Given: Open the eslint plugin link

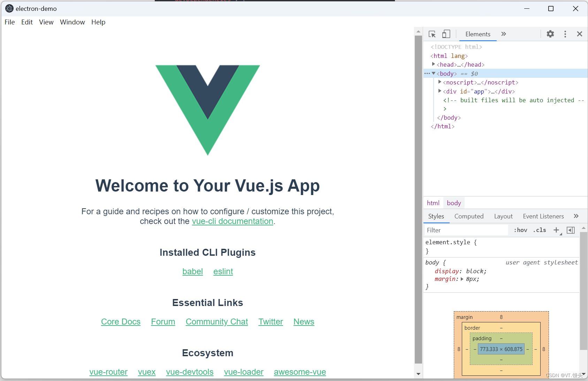Looking at the screenshot, I should (x=223, y=271).
